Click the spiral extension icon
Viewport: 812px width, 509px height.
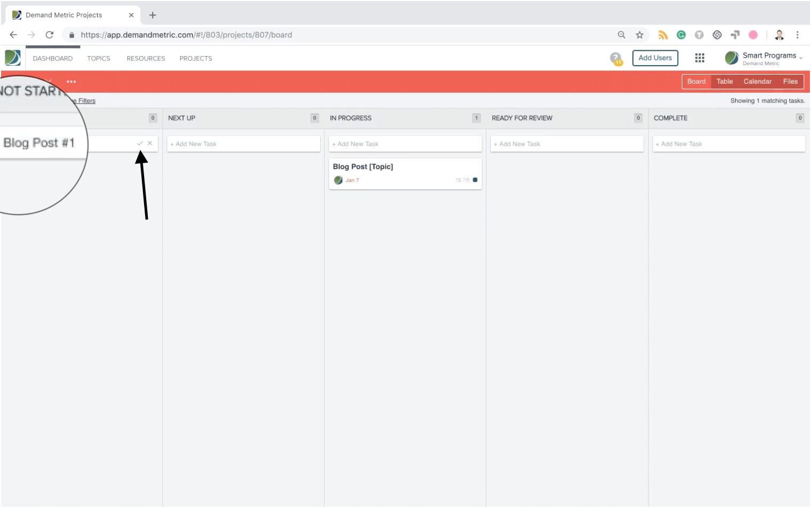click(717, 35)
